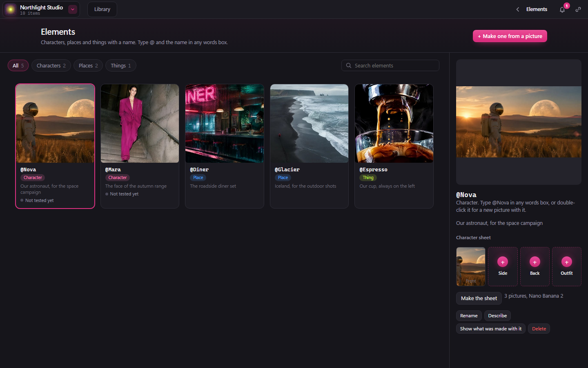Open the notifications bell
The height and width of the screenshot is (368, 588).
click(x=562, y=9)
